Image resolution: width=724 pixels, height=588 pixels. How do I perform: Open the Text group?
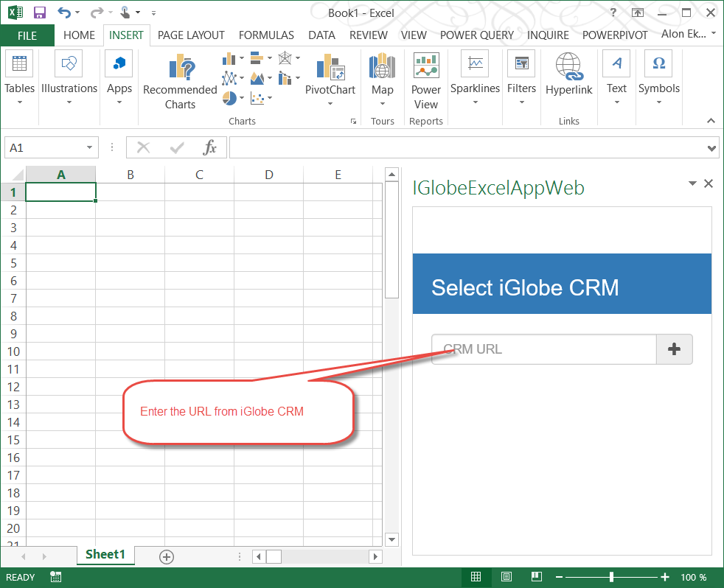pos(616,77)
